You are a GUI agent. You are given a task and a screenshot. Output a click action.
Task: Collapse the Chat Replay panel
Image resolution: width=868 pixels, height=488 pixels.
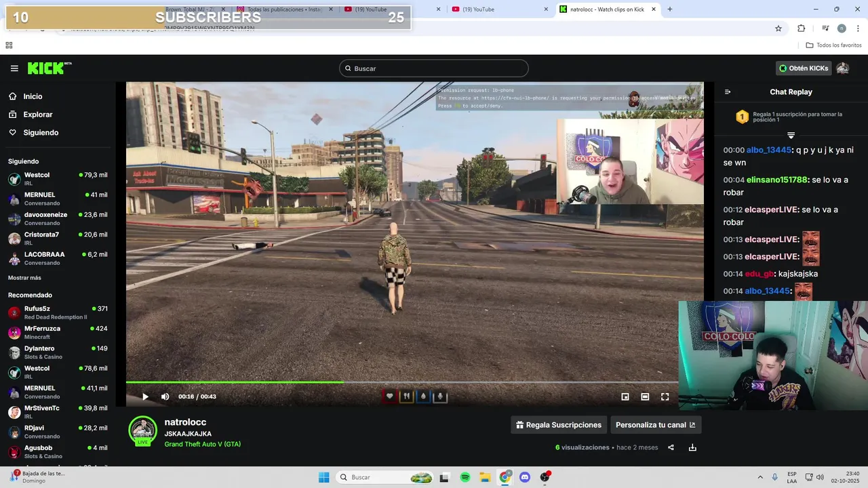(x=728, y=92)
